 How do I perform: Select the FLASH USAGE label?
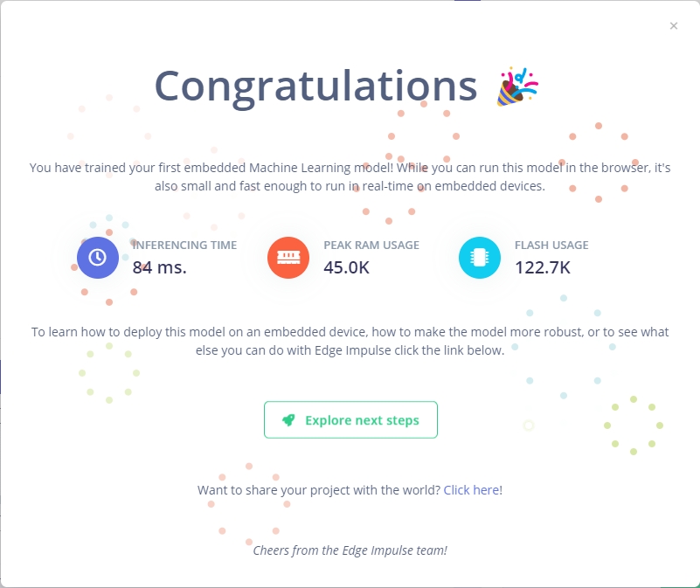tap(551, 246)
